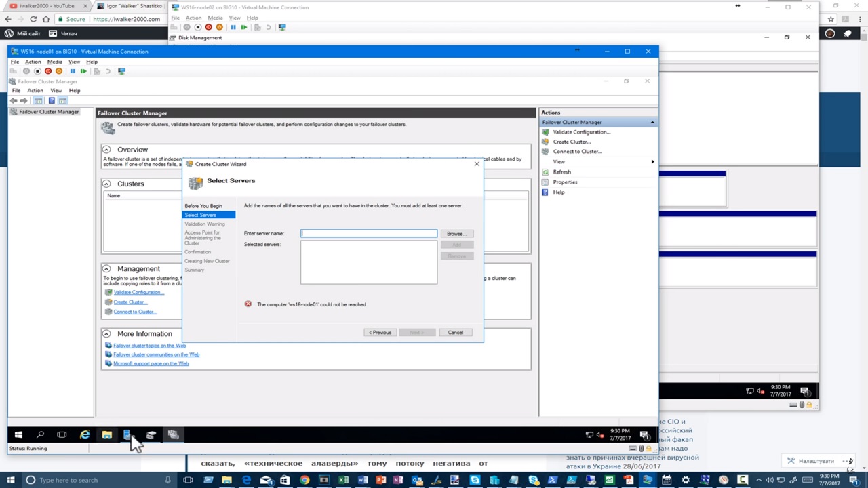
Task: Open Action menu in Failover Cluster Manager
Action: (35, 91)
